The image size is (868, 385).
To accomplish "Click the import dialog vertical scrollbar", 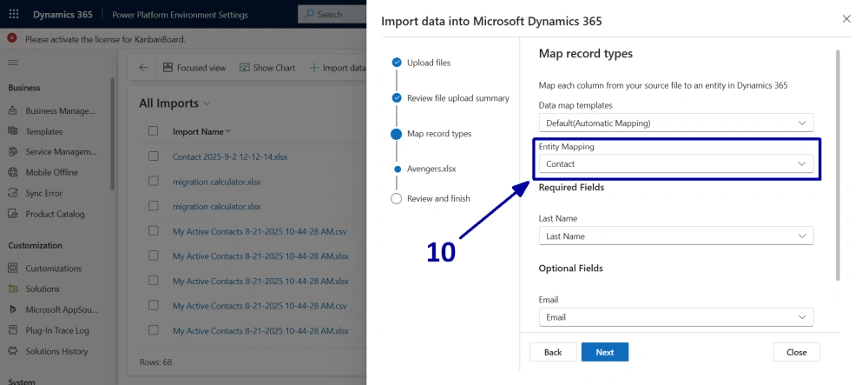I will [838, 165].
